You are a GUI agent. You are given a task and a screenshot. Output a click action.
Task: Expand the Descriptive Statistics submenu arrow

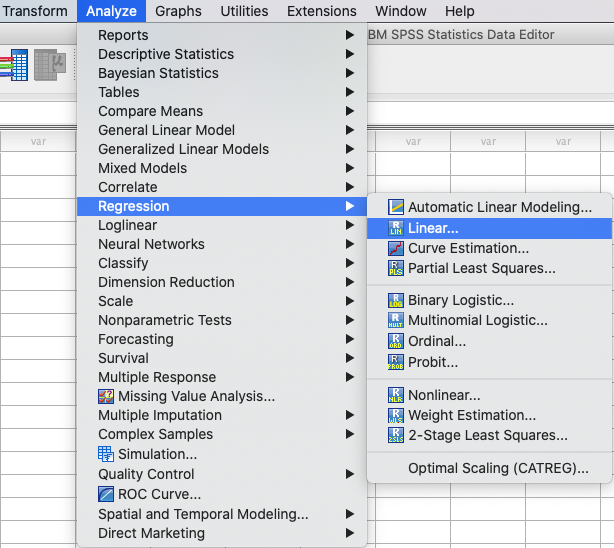350,54
